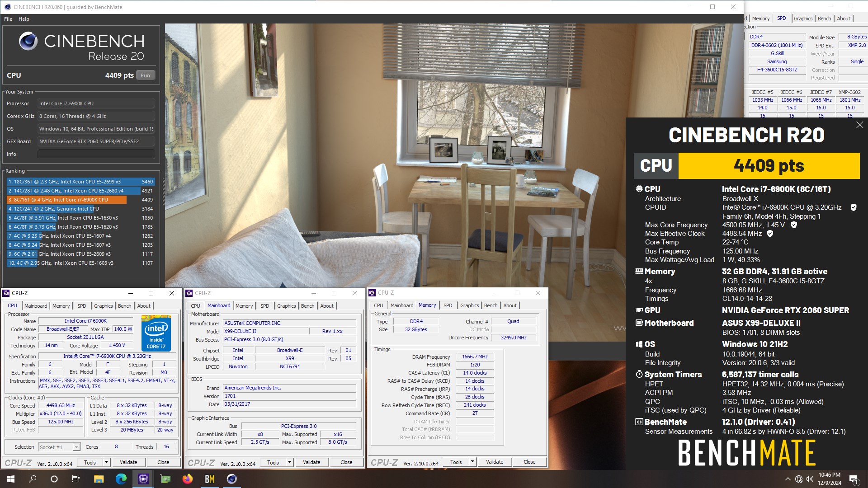Click Close in the Memory CPU-Z window

coord(529,462)
